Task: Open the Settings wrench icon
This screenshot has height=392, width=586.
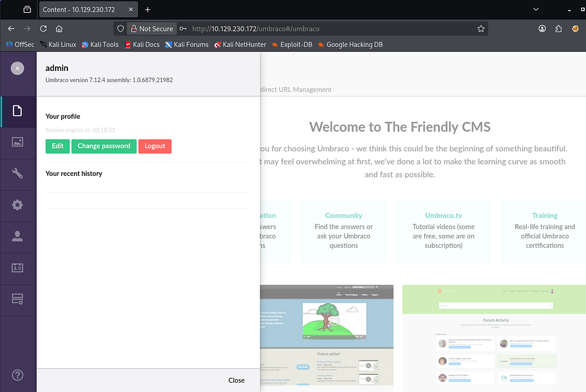Action: point(18,173)
